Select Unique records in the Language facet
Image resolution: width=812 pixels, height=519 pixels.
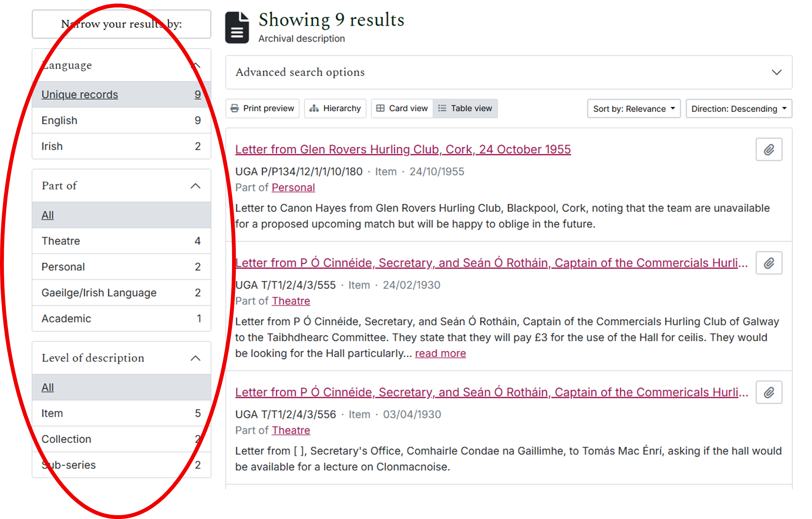coord(80,94)
